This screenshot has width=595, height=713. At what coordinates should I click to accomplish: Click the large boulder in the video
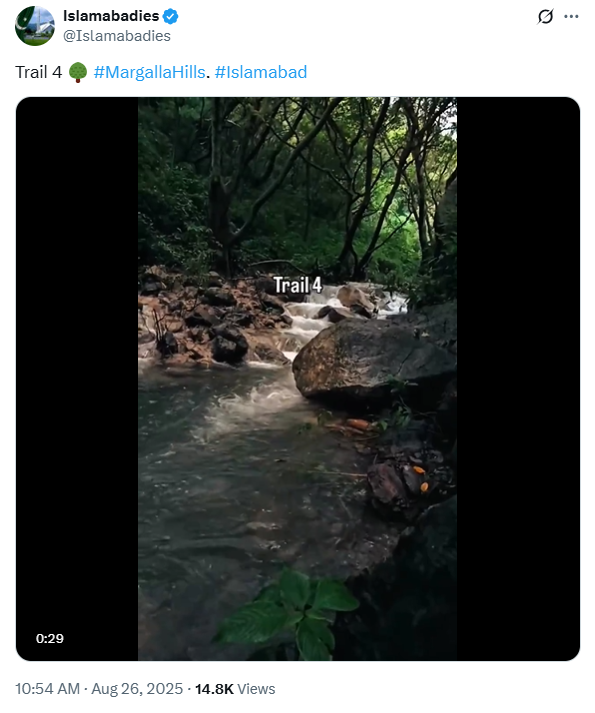(x=371, y=362)
